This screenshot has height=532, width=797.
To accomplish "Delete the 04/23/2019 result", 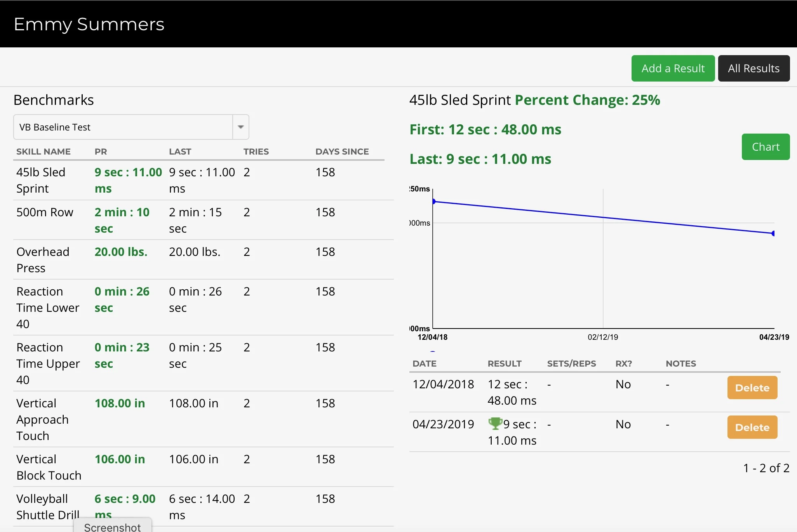I will [x=752, y=427].
